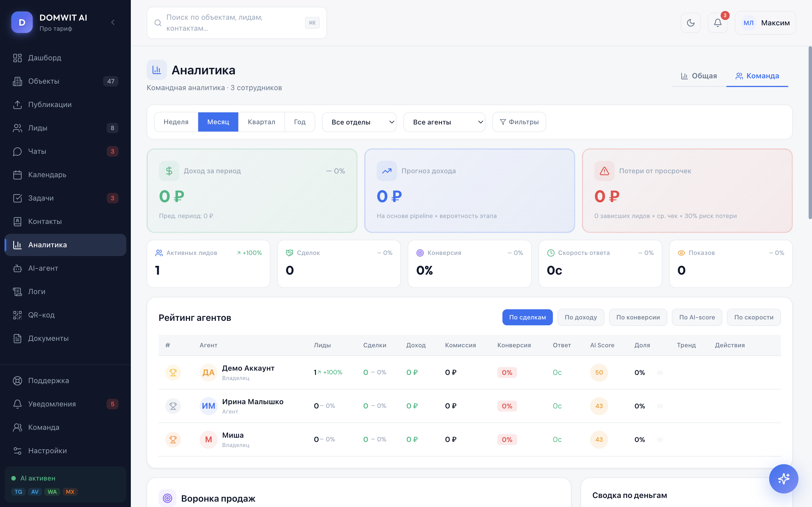
Task: Select the Год period toggle
Action: click(300, 122)
